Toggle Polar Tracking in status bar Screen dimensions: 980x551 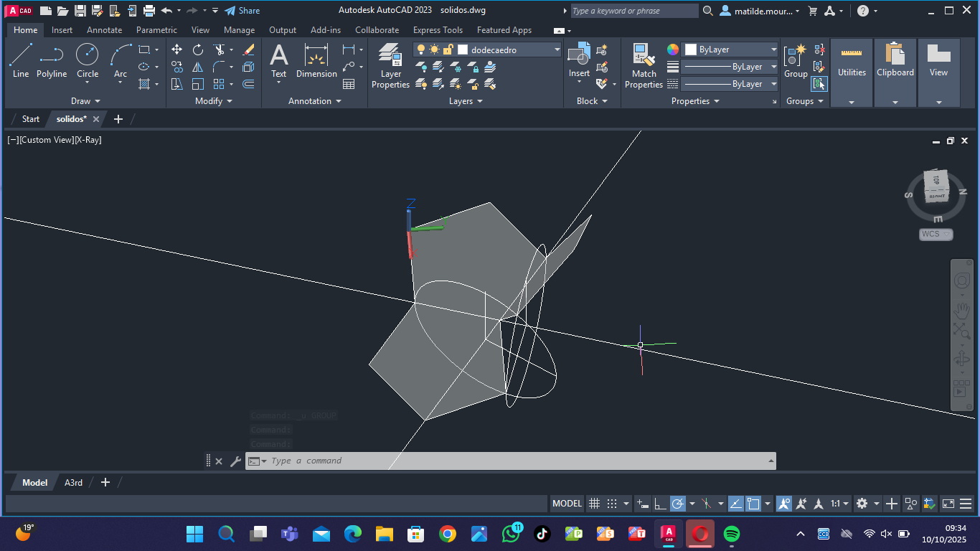click(677, 504)
